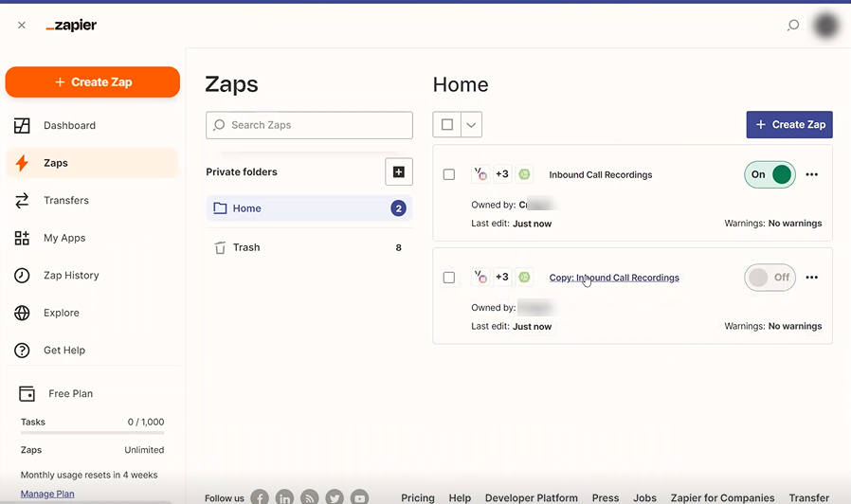Tick the select-all checkbox

tap(446, 125)
